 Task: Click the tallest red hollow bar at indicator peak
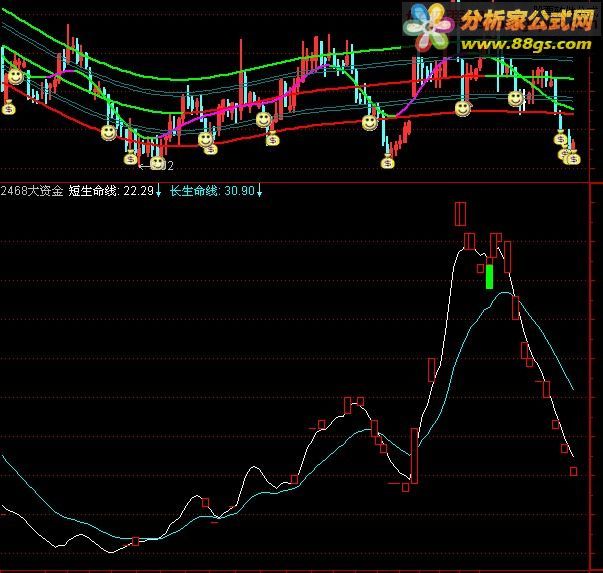[x=460, y=214]
